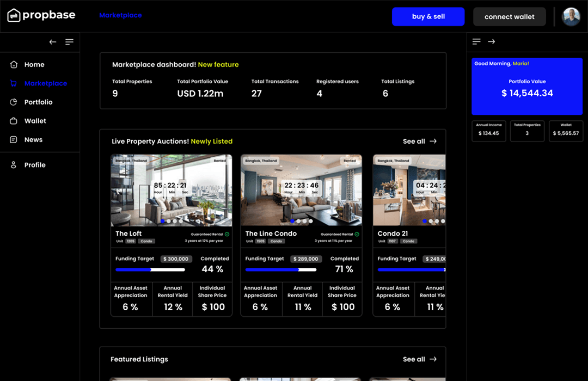Select second carousel dot on The Line Condo
This screenshot has height=381, width=588.
coord(298,221)
